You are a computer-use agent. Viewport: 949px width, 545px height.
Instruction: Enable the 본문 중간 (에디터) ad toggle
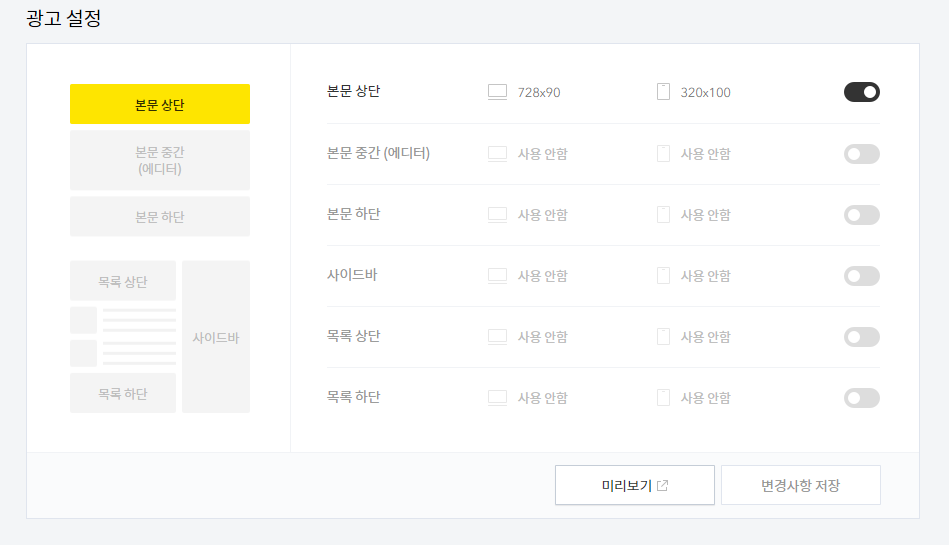tap(862, 154)
